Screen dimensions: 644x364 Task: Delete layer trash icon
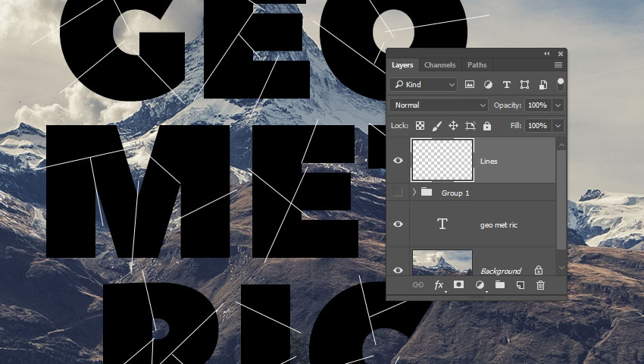tap(540, 285)
